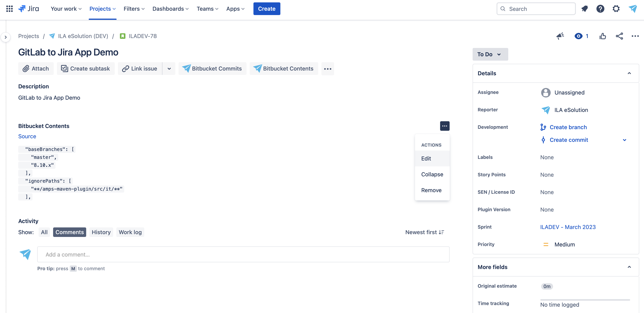Click the ILA eSolution reporter avatar
The height and width of the screenshot is (313, 644).
tap(546, 110)
